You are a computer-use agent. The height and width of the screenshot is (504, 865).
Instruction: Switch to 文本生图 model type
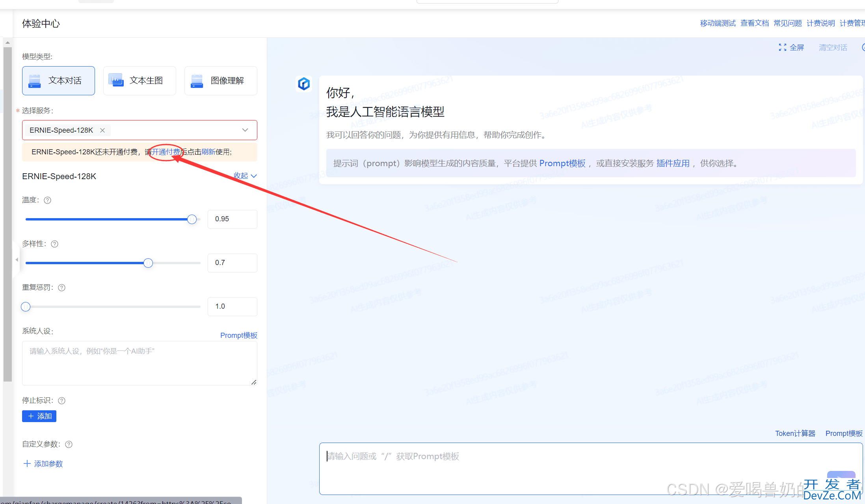[x=140, y=81]
